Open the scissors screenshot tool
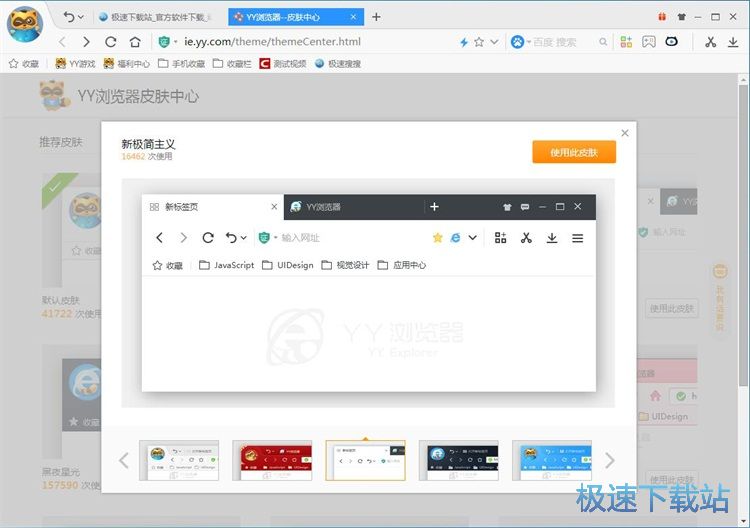Viewport: 750px width, 528px height. [710, 42]
